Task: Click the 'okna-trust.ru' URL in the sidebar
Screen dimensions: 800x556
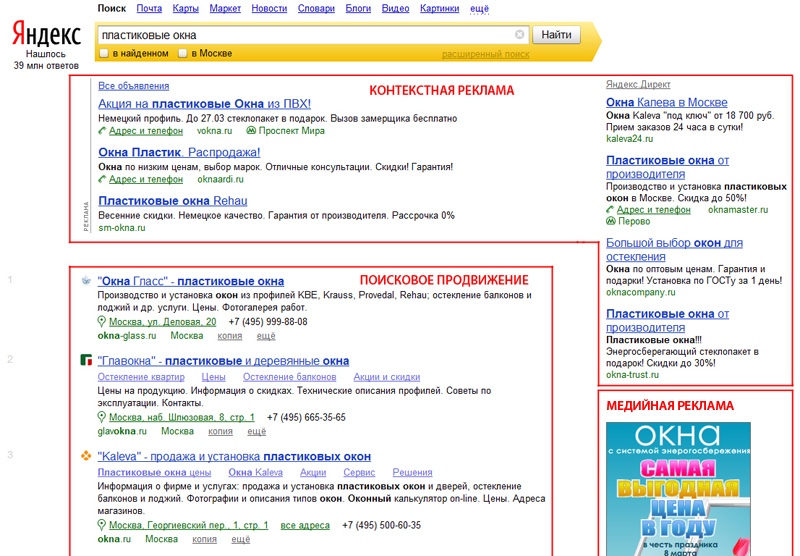Action: [632, 374]
